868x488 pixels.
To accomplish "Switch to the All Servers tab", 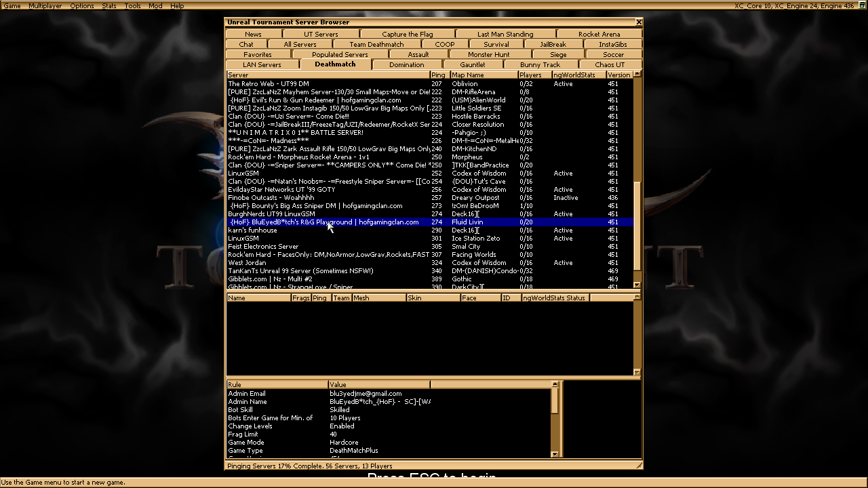I will tap(300, 44).
